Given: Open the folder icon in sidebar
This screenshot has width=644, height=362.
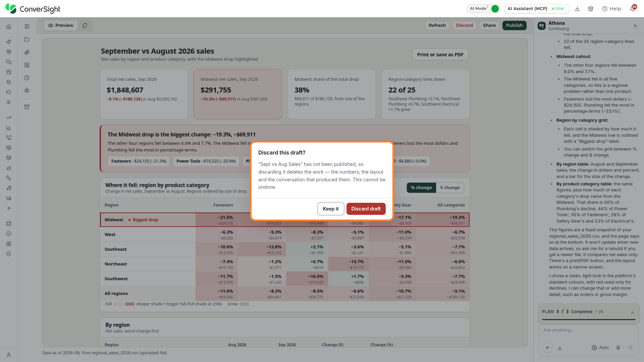Looking at the screenshot, I should [x=27, y=40].
